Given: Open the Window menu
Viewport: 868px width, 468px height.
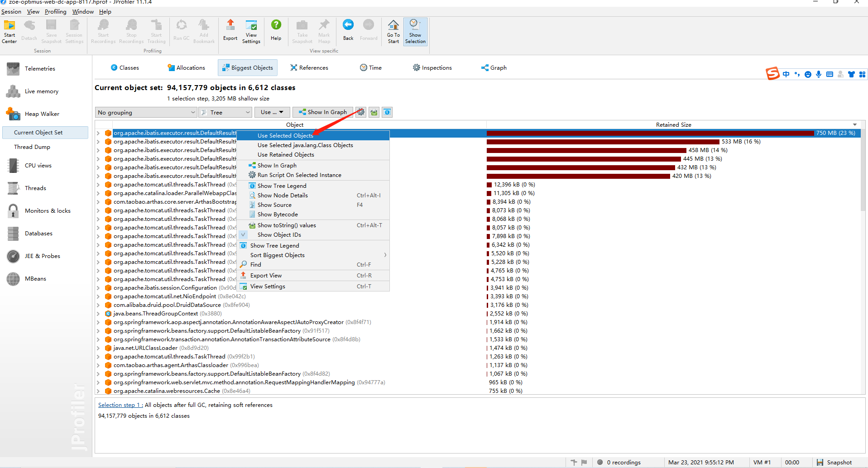Looking at the screenshot, I should (x=83, y=11).
